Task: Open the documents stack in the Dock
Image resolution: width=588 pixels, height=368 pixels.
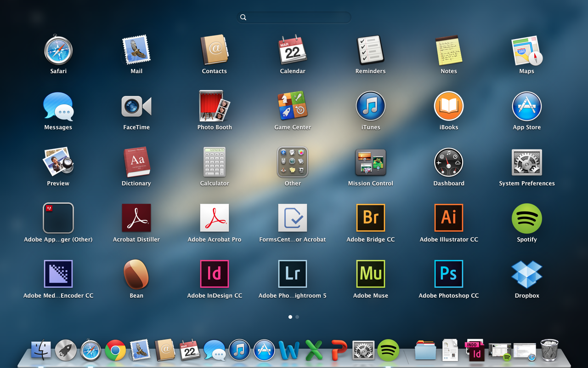Action: 450,351
